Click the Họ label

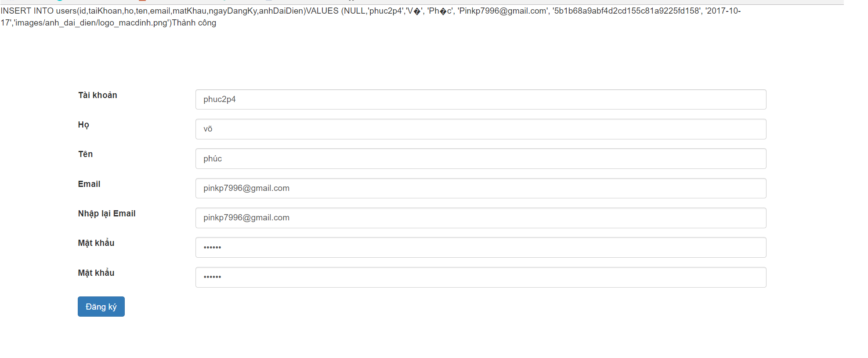click(x=83, y=125)
